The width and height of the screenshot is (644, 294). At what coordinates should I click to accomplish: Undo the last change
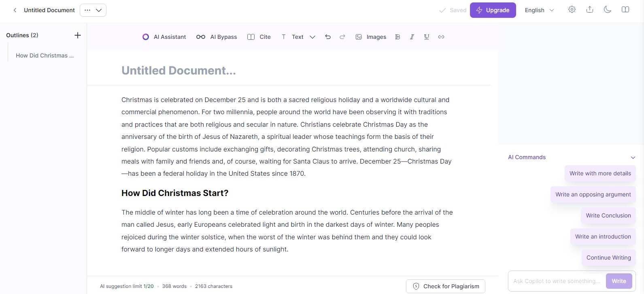(x=328, y=37)
